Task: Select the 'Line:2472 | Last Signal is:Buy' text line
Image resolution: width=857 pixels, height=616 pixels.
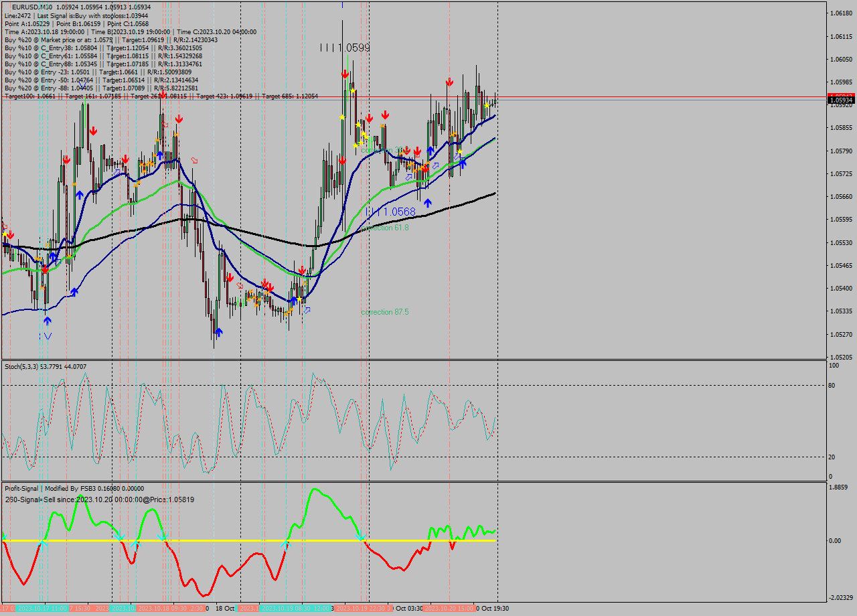Action: point(76,15)
